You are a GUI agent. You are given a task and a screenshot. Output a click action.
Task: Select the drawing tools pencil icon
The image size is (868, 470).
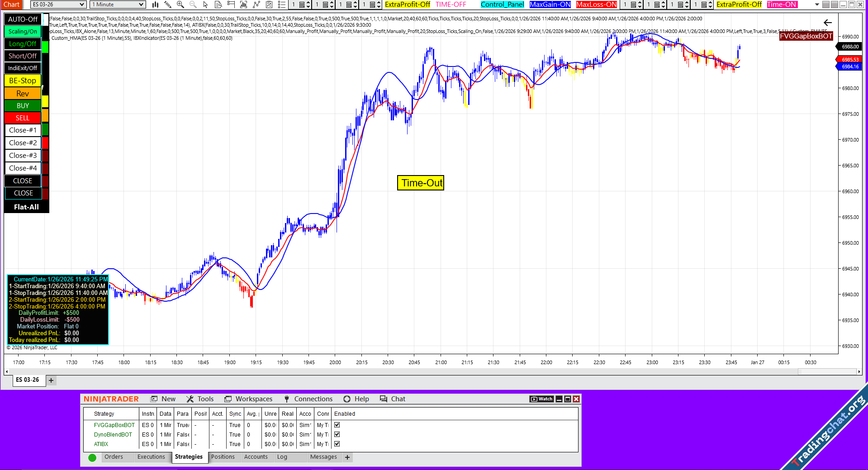[x=168, y=5]
